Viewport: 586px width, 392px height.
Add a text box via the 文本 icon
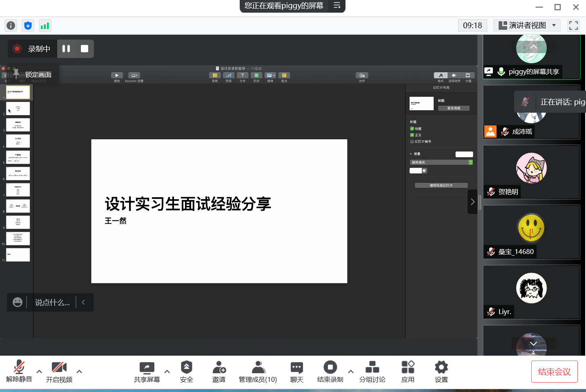[243, 75]
